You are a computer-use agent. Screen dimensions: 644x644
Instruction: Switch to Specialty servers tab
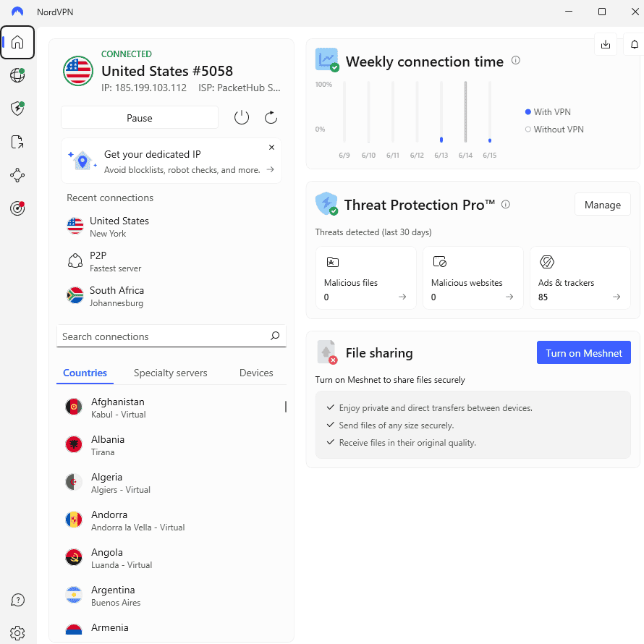point(171,373)
